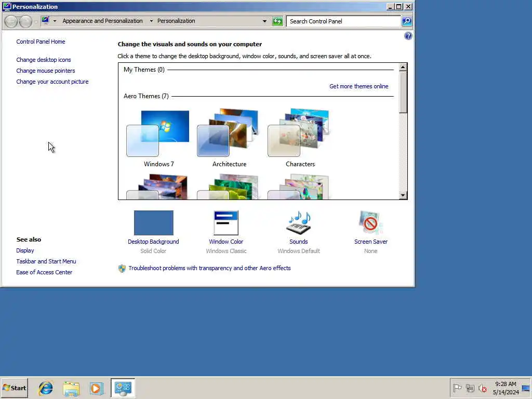Click the 'Windows Classic' status text
Screen dimensions: 532x399
point(226,251)
